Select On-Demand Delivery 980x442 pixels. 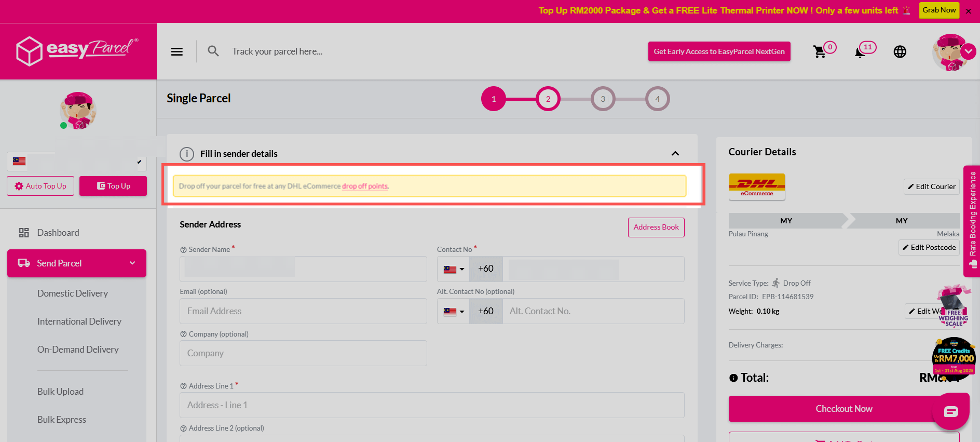pyautogui.click(x=78, y=350)
